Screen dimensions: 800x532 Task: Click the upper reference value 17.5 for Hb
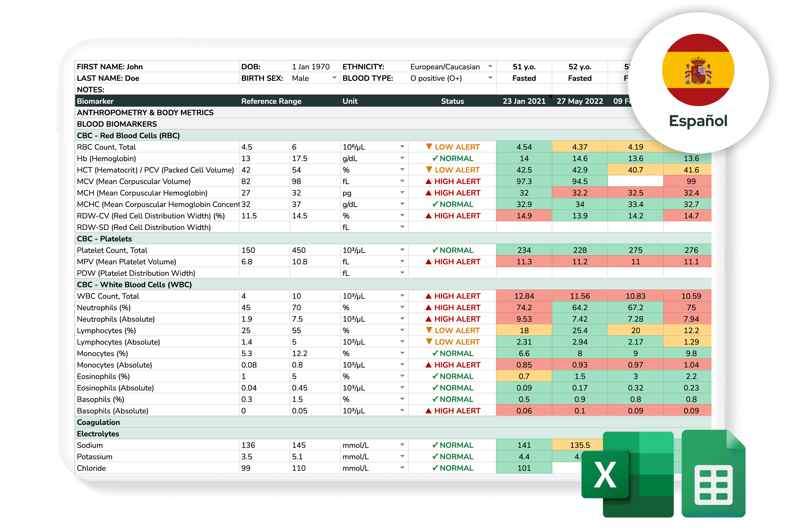coord(315,158)
